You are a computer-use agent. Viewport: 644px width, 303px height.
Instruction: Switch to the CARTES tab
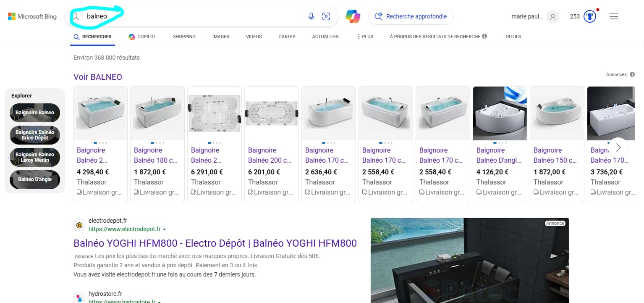pyautogui.click(x=287, y=37)
